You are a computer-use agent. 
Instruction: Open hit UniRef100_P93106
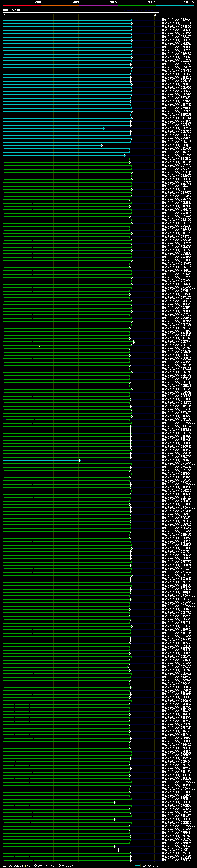point(177,470)
